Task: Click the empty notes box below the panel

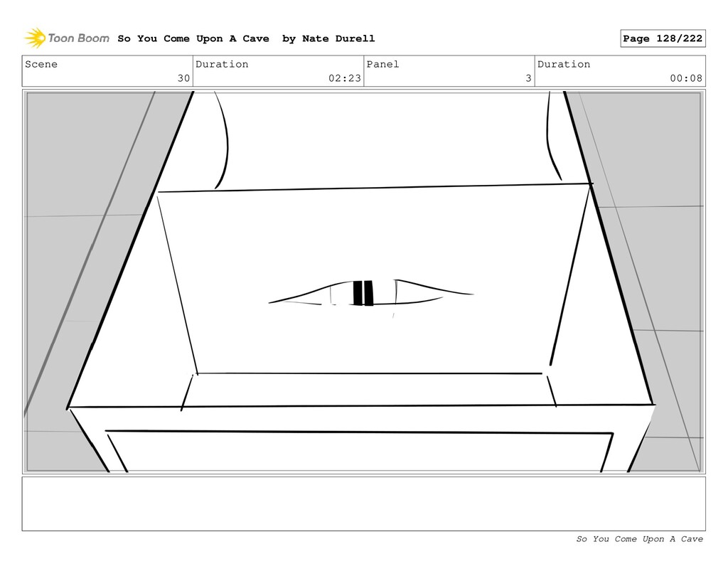Action: (x=363, y=504)
